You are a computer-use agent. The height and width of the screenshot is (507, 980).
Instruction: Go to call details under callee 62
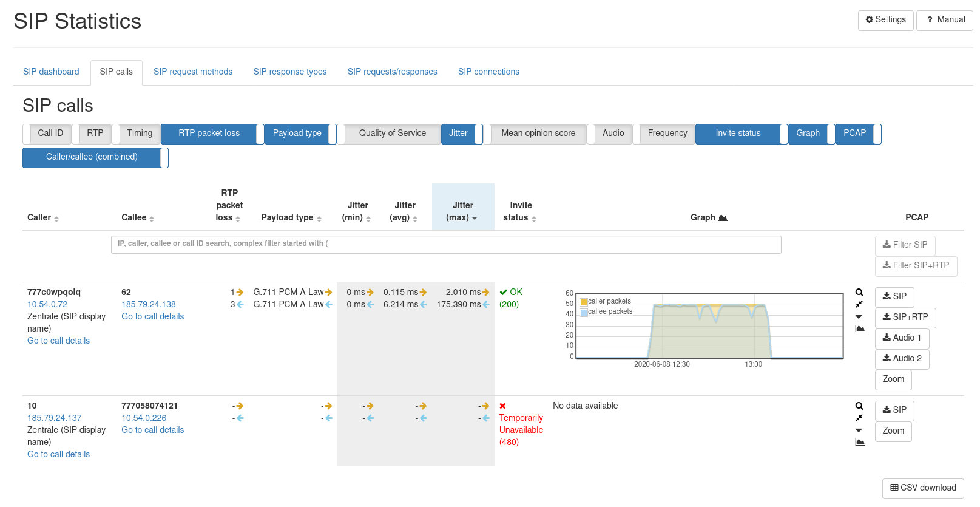(x=152, y=317)
